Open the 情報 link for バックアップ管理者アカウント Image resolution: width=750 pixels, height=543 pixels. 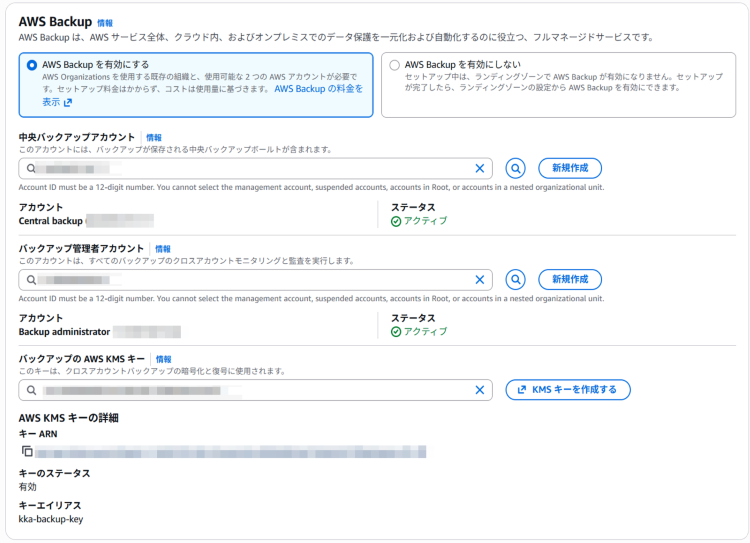click(x=163, y=249)
